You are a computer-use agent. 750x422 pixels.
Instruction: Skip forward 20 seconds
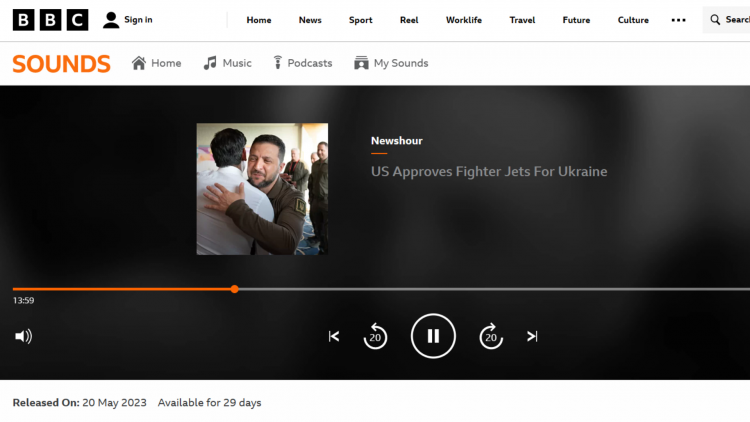491,336
